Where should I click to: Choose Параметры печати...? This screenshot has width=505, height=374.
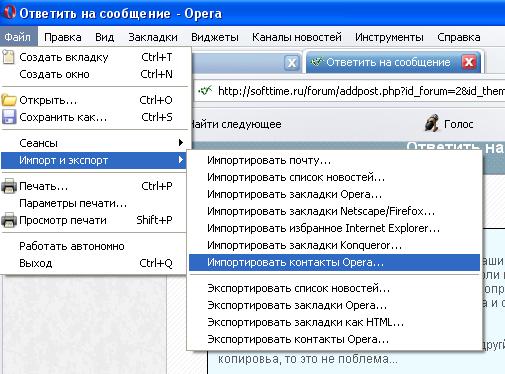pyautogui.click(x=95, y=203)
